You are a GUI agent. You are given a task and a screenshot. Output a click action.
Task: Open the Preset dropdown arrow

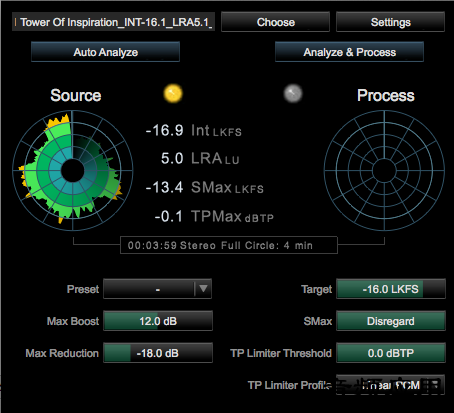(203, 289)
